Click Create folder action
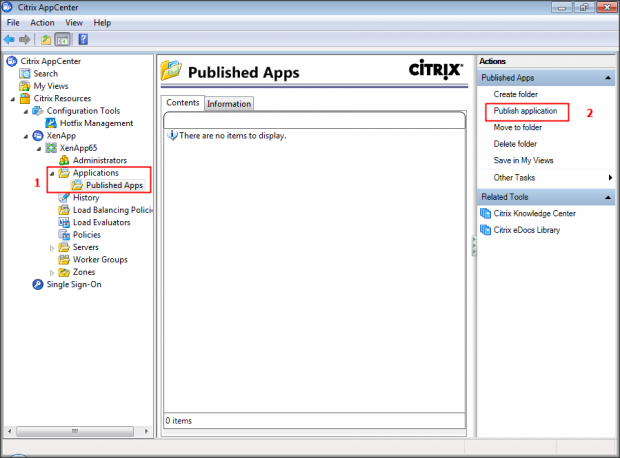 [516, 95]
